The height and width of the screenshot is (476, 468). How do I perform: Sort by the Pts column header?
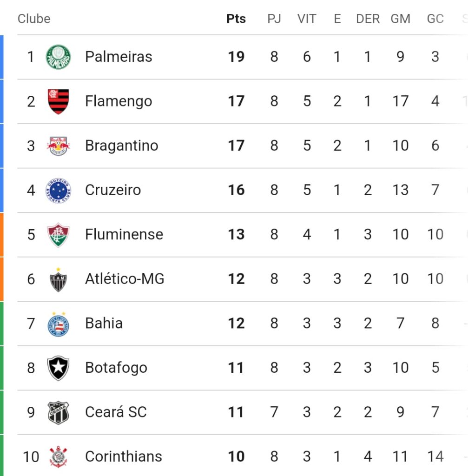click(x=236, y=19)
